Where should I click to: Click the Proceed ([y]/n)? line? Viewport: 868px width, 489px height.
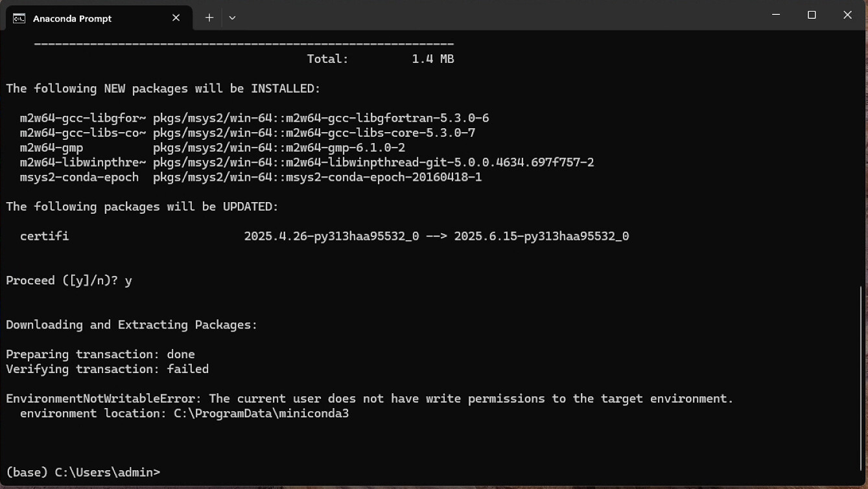[69, 280]
